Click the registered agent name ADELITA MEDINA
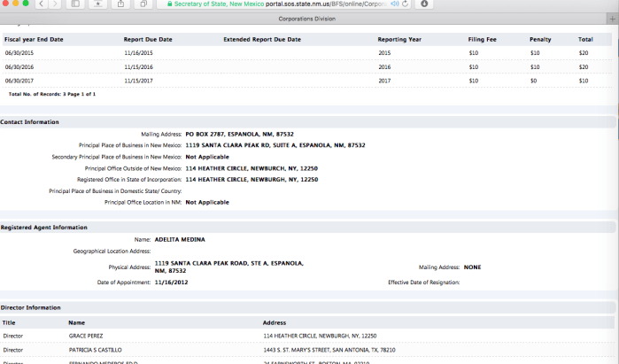Viewport: 619px width, 364px height. pyautogui.click(x=180, y=239)
